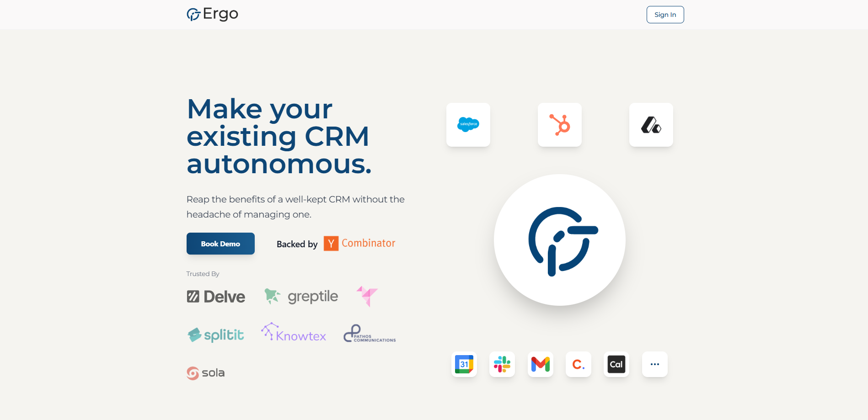Click the splitit logo
This screenshot has height=420, width=868.
point(215,335)
